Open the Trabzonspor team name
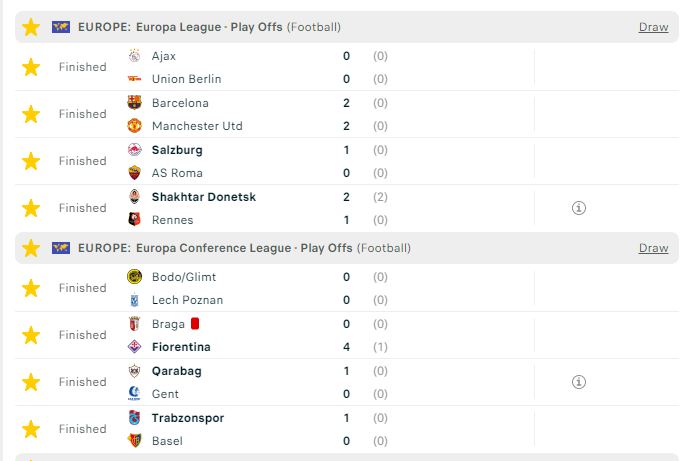The height and width of the screenshot is (461, 688). pos(188,418)
